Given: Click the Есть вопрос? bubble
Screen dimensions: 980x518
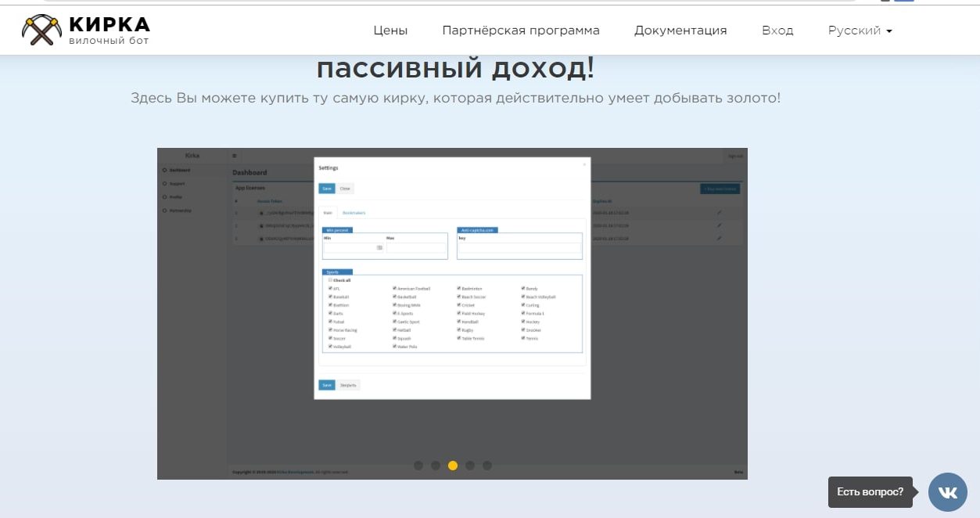Looking at the screenshot, I should [x=871, y=492].
